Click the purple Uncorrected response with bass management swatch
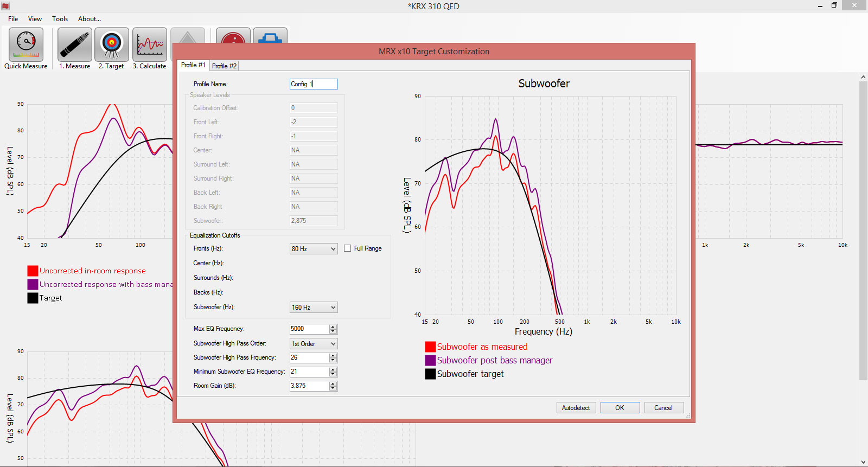868x467 pixels. (33, 284)
